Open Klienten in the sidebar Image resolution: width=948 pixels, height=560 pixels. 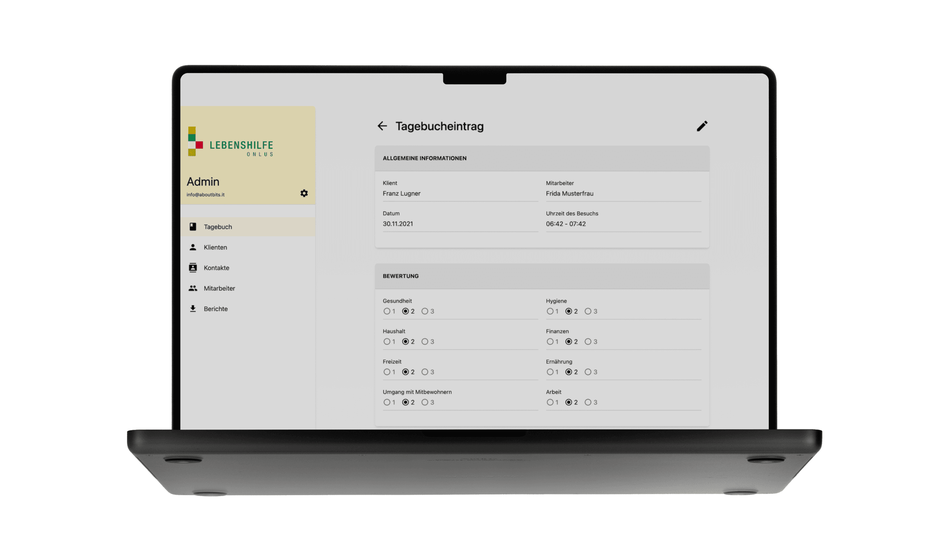coord(248,247)
